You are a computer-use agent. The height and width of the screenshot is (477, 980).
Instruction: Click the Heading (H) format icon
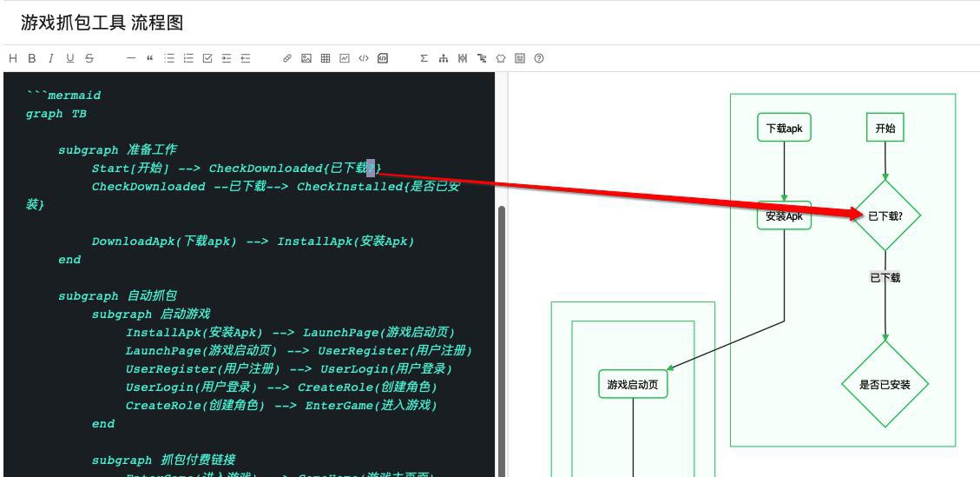[13, 58]
